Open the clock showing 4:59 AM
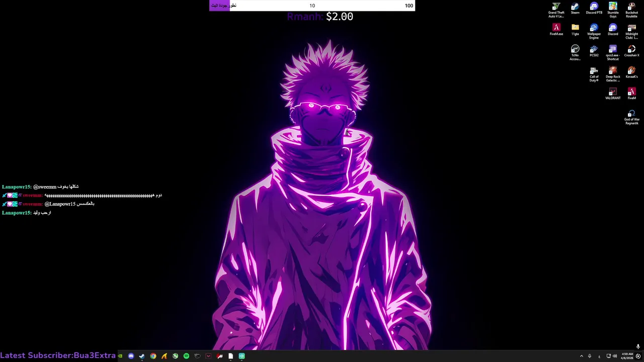Viewport: 644px width, 362px height. 627,356
